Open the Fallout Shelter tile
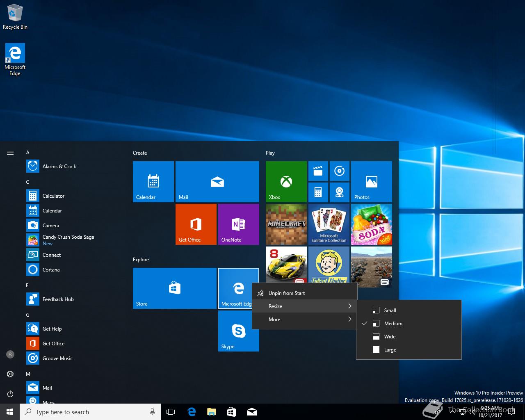Image resolution: width=525 pixels, height=420 pixels. coord(329,265)
